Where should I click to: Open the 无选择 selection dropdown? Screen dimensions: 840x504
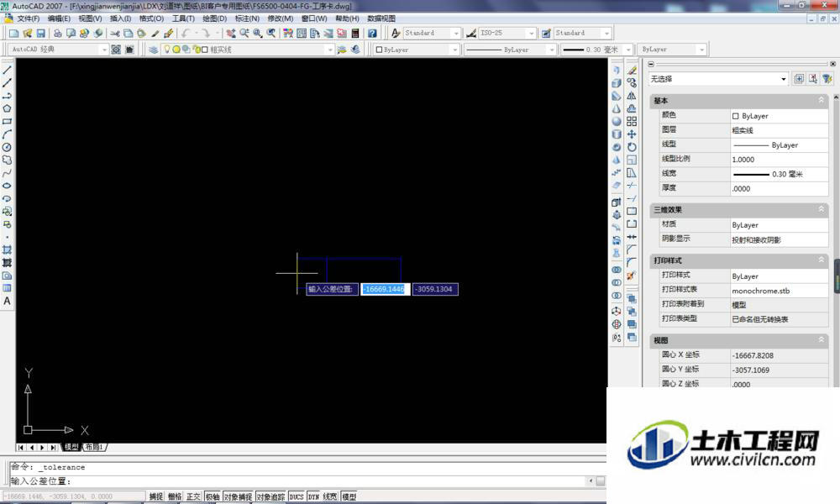(718, 79)
